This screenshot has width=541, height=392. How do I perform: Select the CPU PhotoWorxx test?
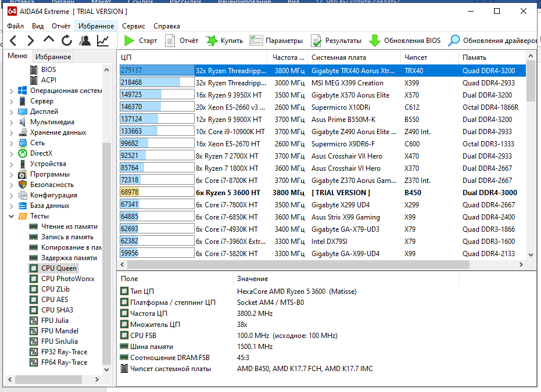click(62, 279)
